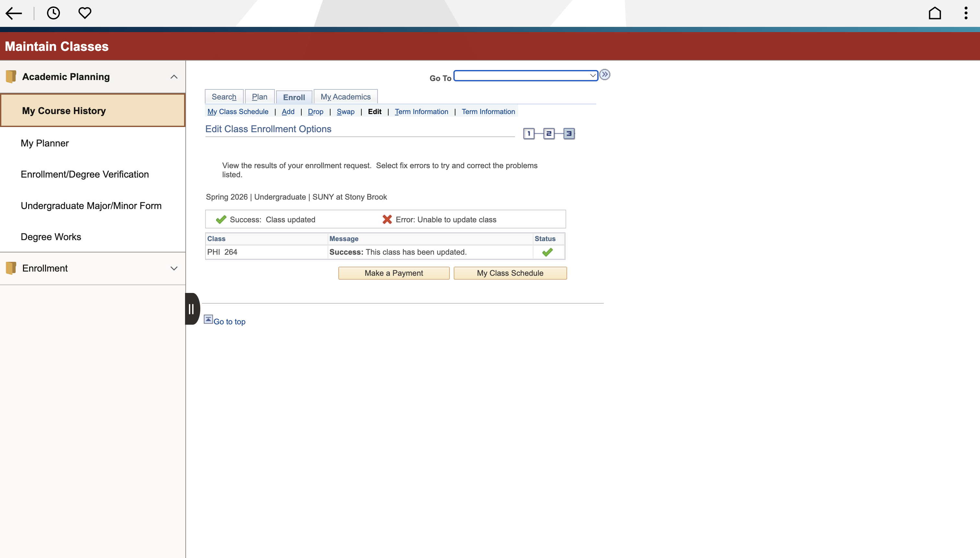Click the Go to top arrow icon
This screenshot has height=558, width=980.
[208, 319]
